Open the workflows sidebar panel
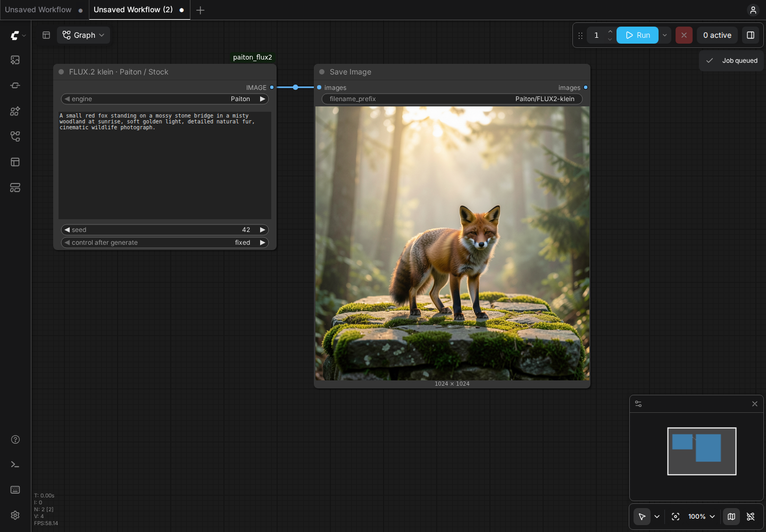The height and width of the screenshot is (532, 766). (15, 137)
